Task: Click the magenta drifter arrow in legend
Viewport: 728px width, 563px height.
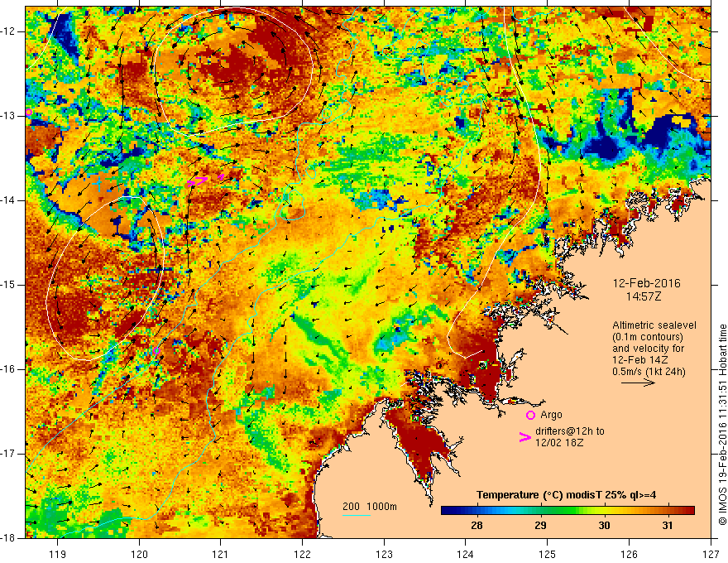Action: [525, 436]
